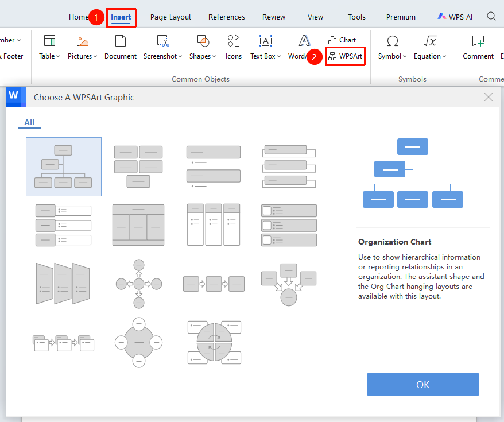
Task: Open the View tab
Action: tap(315, 17)
